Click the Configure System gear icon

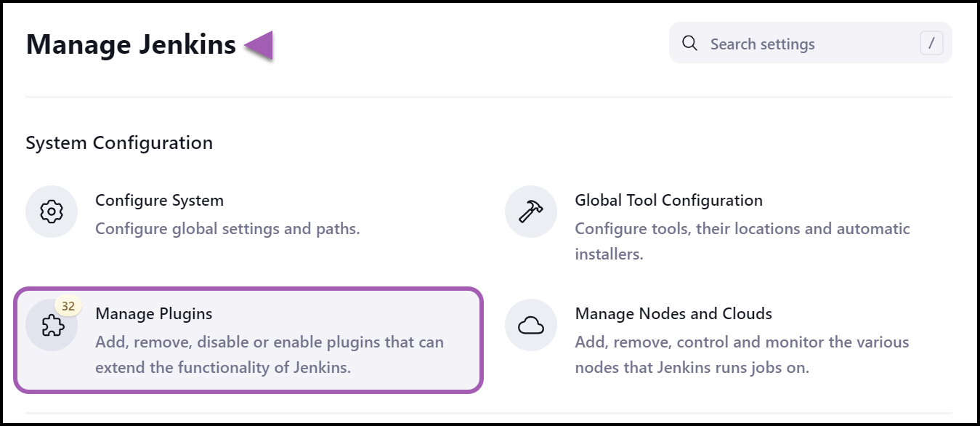(x=51, y=211)
